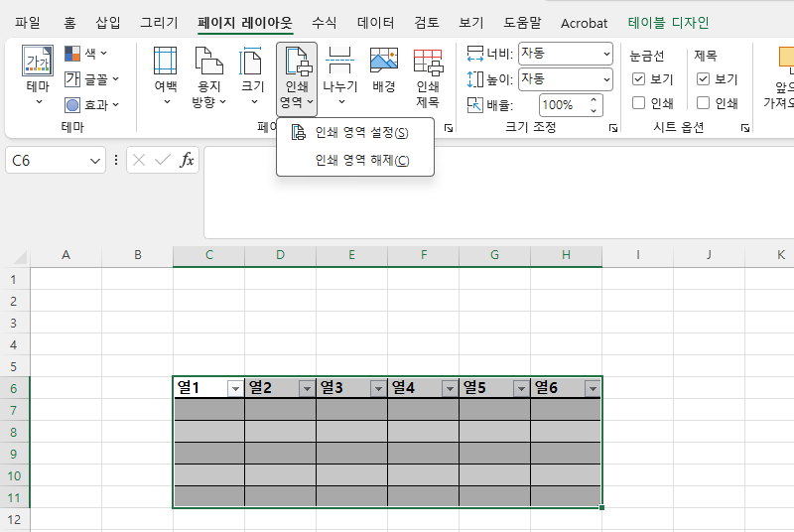Select row 12 header
794x532 pixels.
coord(14,519)
